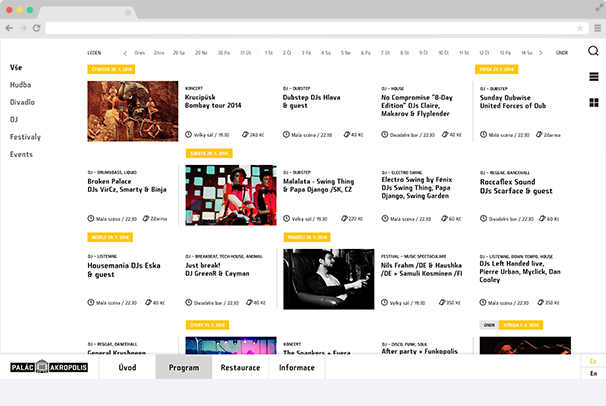Viewport: 606px width, 406px height.
Task: Click the browser back arrow
Action: [10, 28]
